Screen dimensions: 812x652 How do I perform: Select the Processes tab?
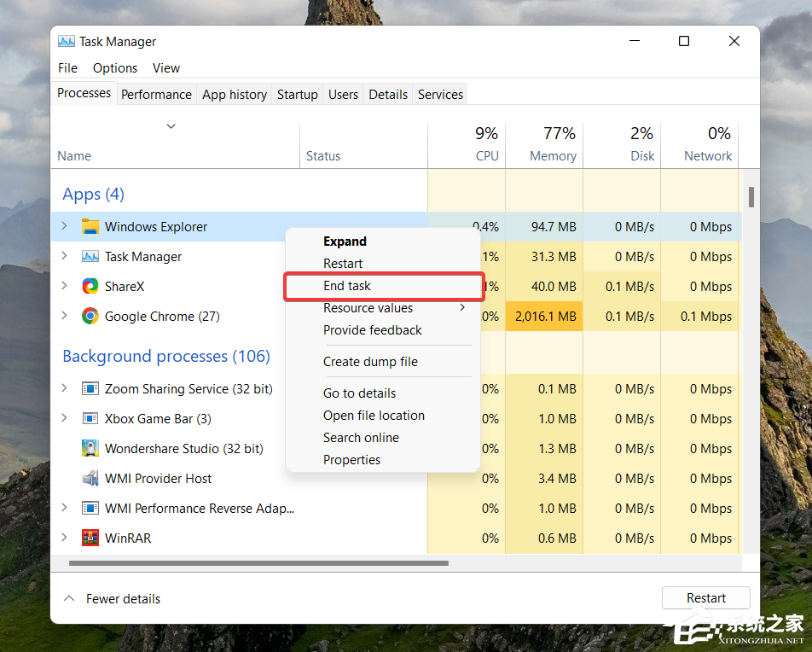(84, 93)
